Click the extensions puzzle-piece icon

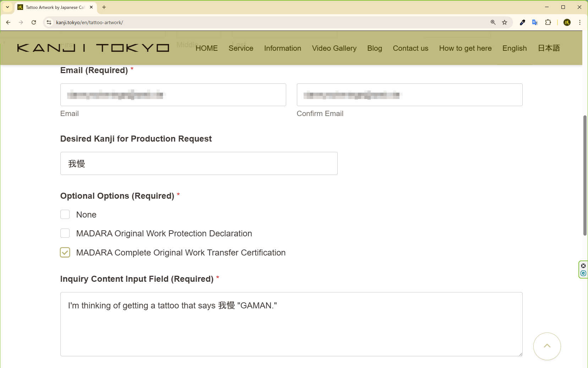(548, 22)
